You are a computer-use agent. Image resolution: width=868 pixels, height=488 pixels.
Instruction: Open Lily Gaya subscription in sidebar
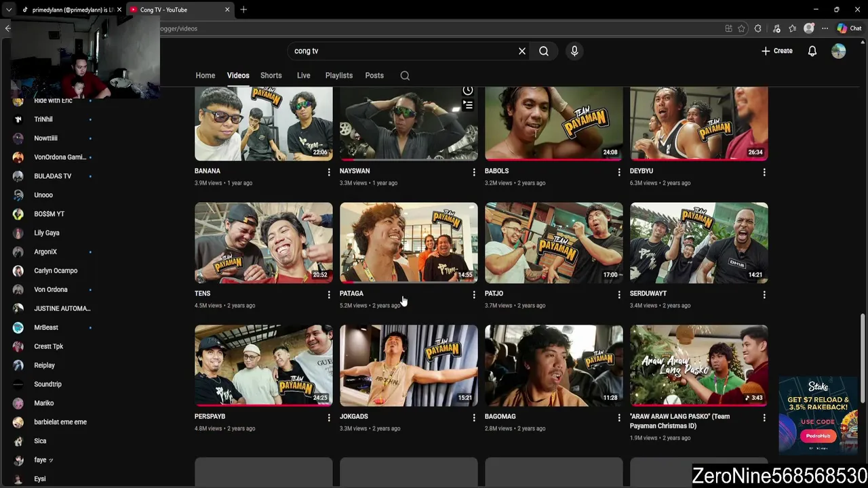[x=47, y=232]
